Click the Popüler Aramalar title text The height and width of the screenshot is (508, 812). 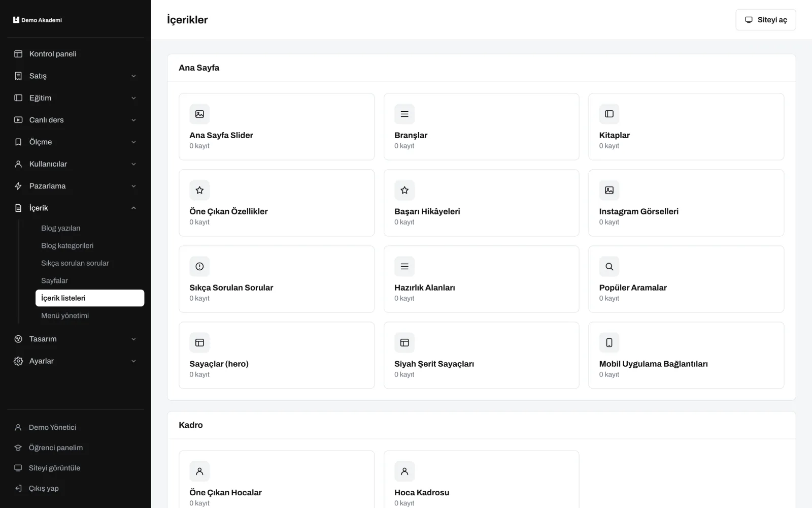point(633,288)
